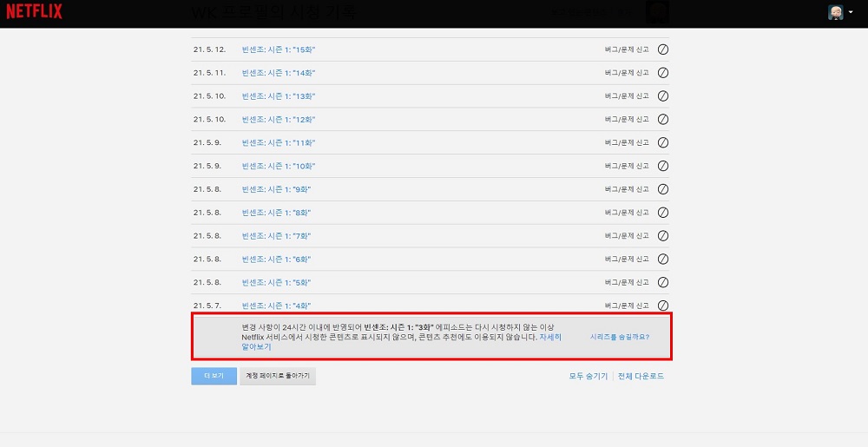Report a problem for 4화 row
The width and height of the screenshot is (868, 447).
627,306
